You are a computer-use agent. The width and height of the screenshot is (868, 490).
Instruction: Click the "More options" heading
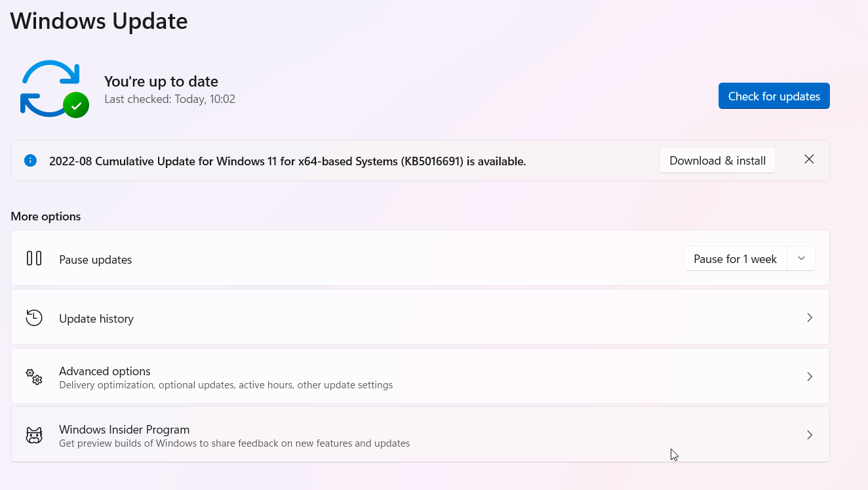pos(46,216)
